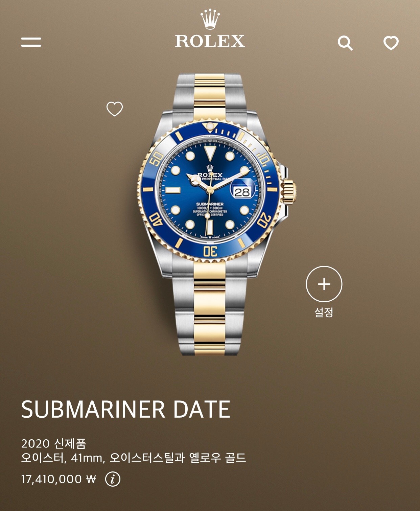Click the 30 marker on blue bezel
This screenshot has width=420, height=511.
point(210,251)
